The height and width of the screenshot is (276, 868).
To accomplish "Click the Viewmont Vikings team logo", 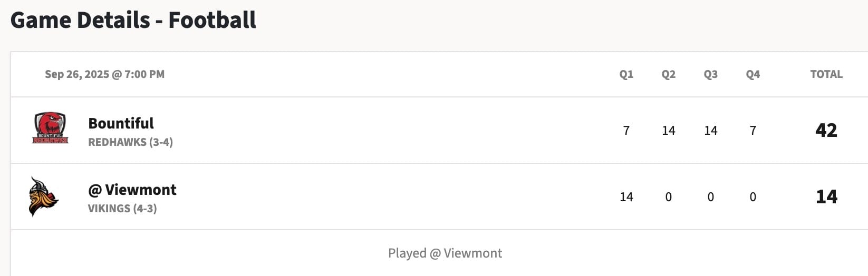I will pyautogui.click(x=43, y=196).
